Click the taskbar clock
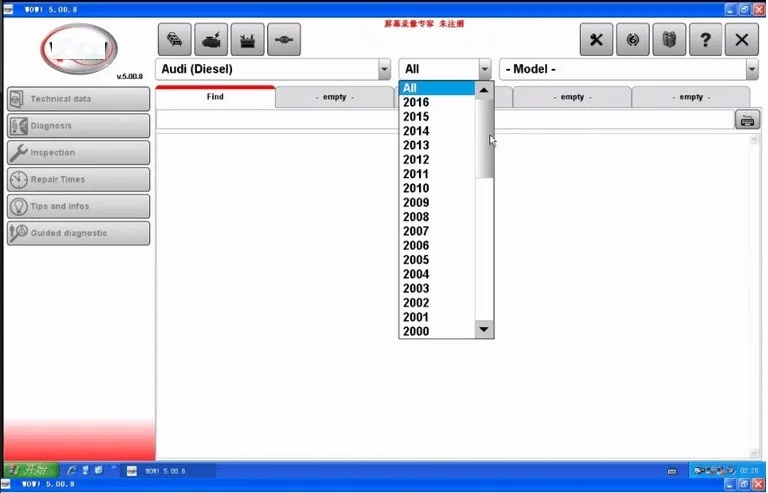The width and height of the screenshot is (768, 493). (749, 471)
